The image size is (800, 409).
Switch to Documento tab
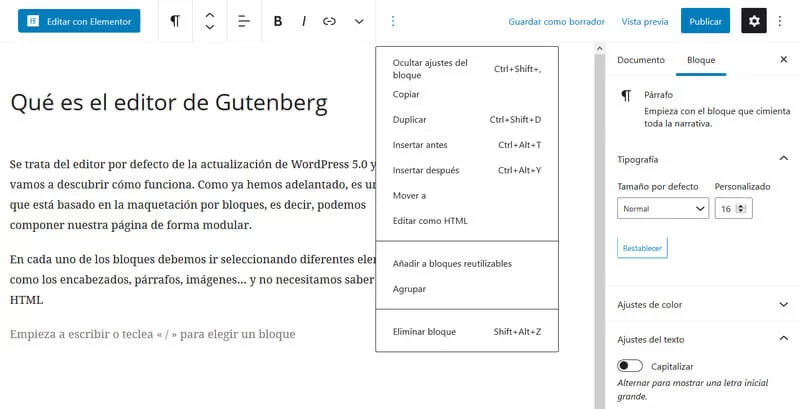click(x=641, y=60)
